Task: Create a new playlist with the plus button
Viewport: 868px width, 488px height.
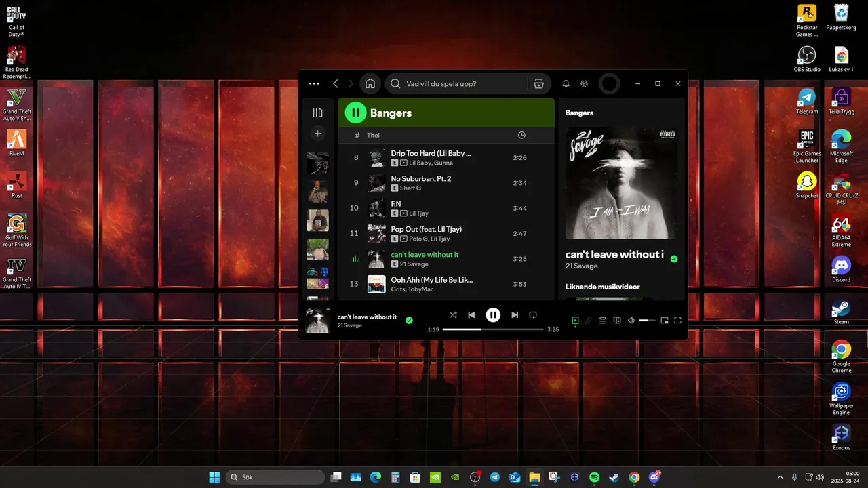Action: (x=317, y=134)
